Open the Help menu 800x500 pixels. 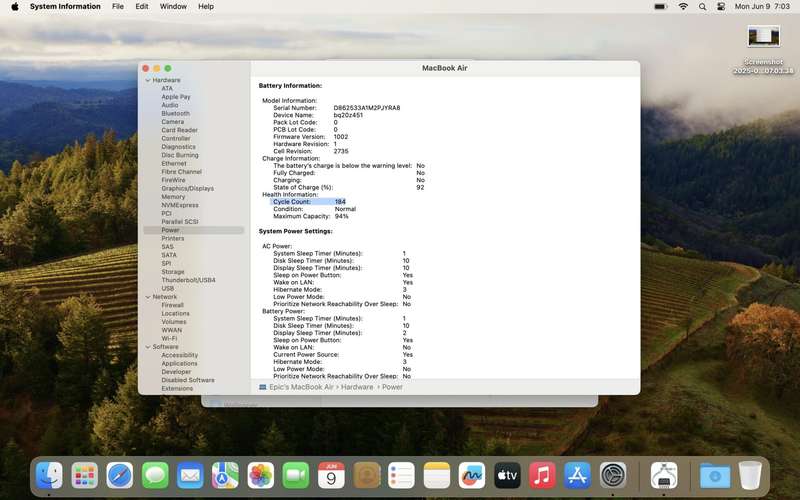[x=206, y=7]
